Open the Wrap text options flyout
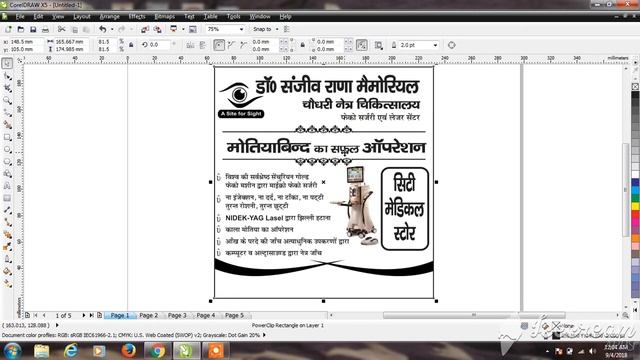640x360 pixels. [378, 45]
